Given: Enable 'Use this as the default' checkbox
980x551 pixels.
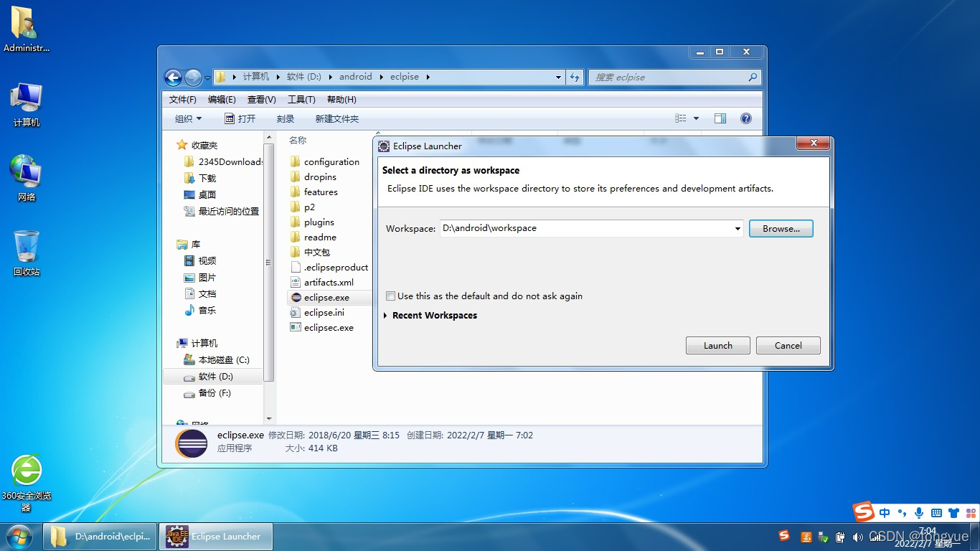Looking at the screenshot, I should (x=390, y=296).
